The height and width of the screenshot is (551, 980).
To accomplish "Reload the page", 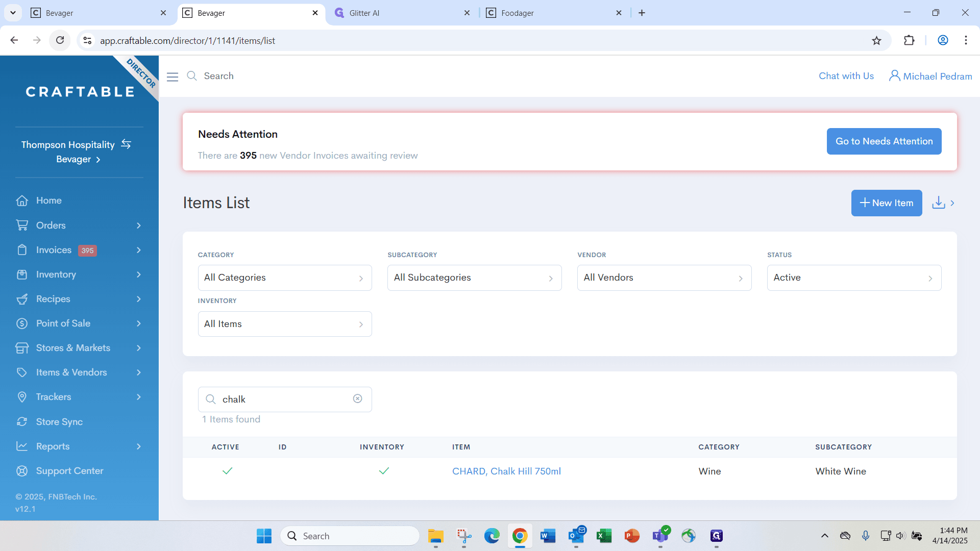I will (60, 40).
